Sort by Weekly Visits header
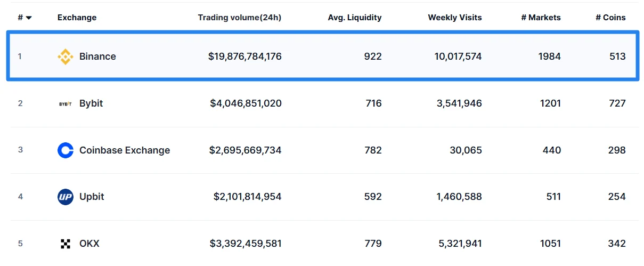The height and width of the screenshot is (266, 644). [x=455, y=18]
